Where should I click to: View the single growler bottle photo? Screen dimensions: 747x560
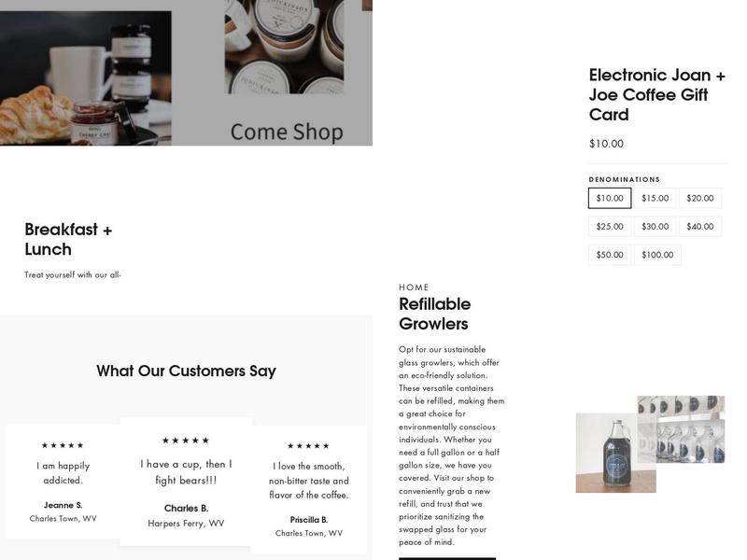(x=614, y=453)
